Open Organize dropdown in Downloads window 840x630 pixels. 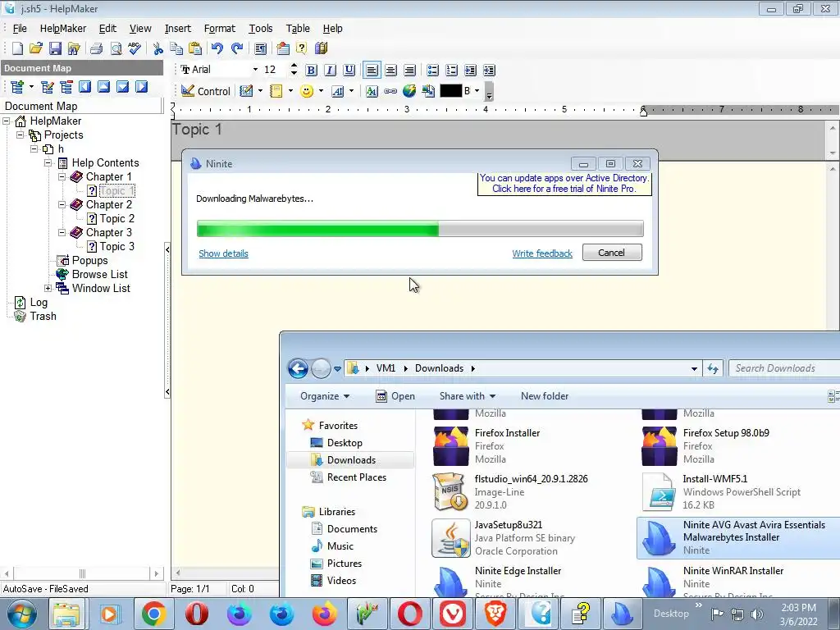click(x=325, y=396)
